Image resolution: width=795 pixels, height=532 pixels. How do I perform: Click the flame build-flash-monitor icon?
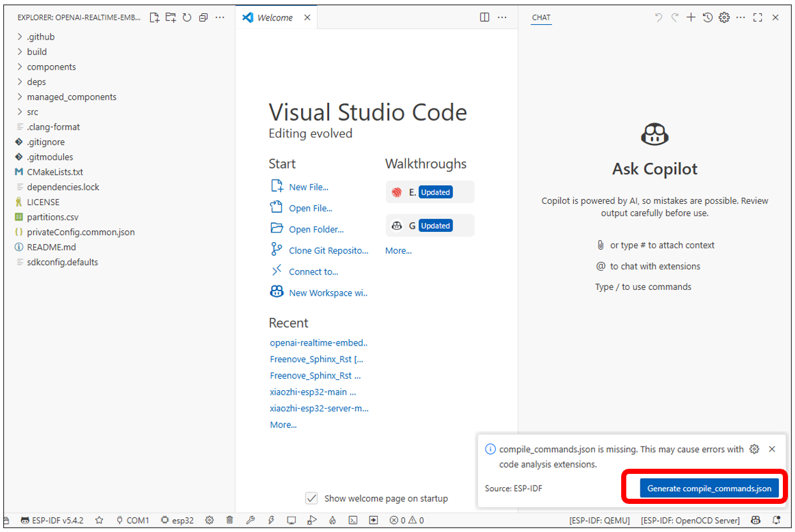(x=332, y=521)
